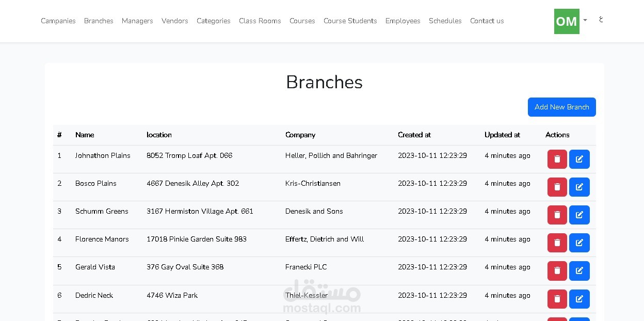
Task: Click the created date in Gerald Vista row
Action: (x=432, y=267)
